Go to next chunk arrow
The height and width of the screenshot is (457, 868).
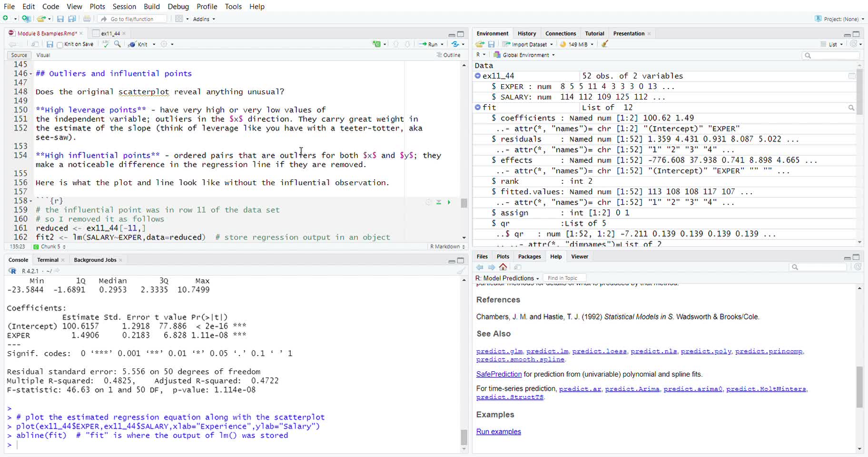pyautogui.click(x=407, y=44)
